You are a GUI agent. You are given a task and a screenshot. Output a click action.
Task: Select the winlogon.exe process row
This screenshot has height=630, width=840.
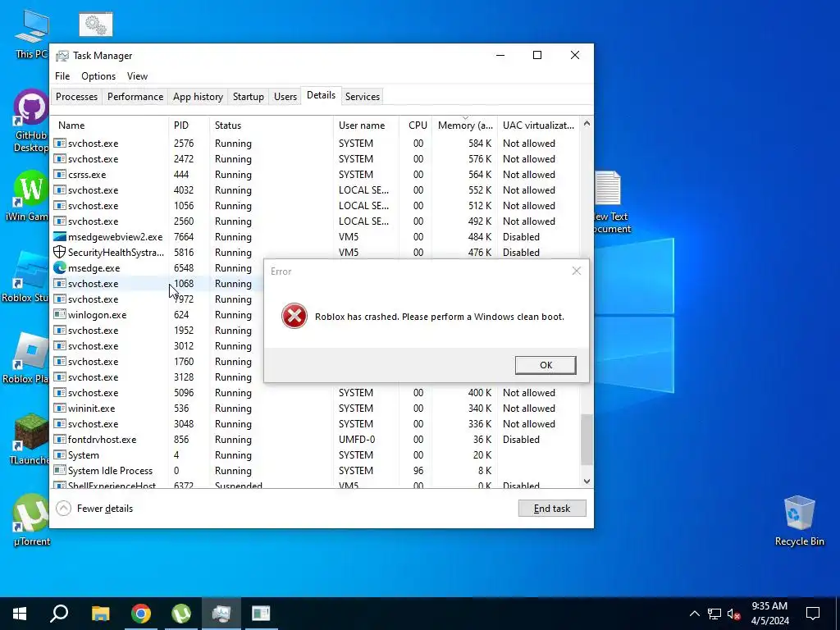(158, 315)
